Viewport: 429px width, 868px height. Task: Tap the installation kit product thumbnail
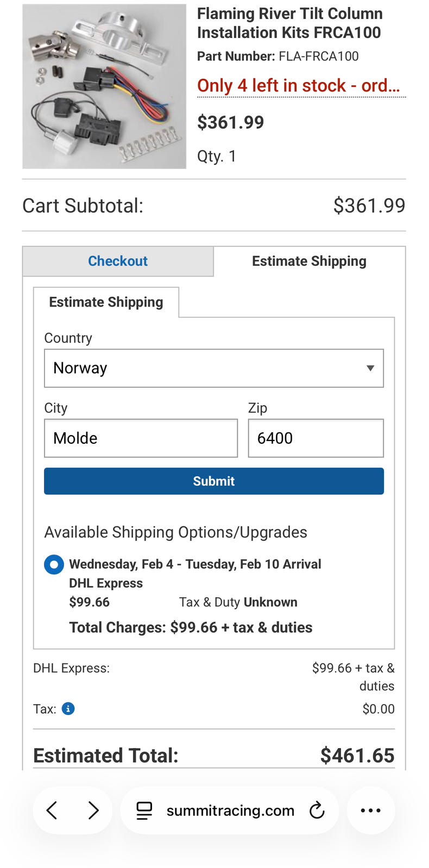pos(104,87)
